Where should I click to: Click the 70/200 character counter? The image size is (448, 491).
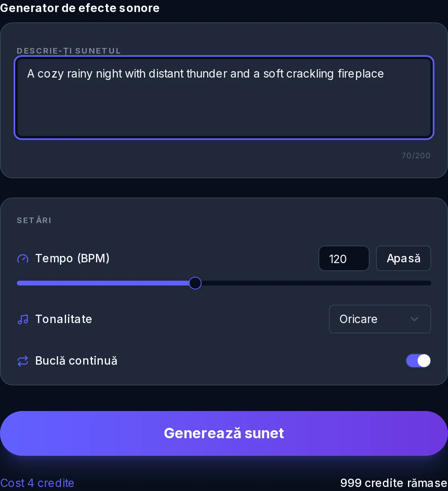[x=416, y=156]
